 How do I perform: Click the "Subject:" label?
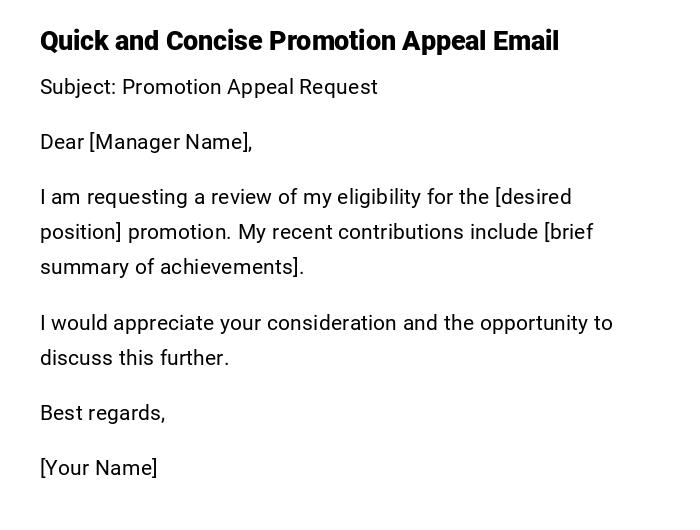point(78,87)
